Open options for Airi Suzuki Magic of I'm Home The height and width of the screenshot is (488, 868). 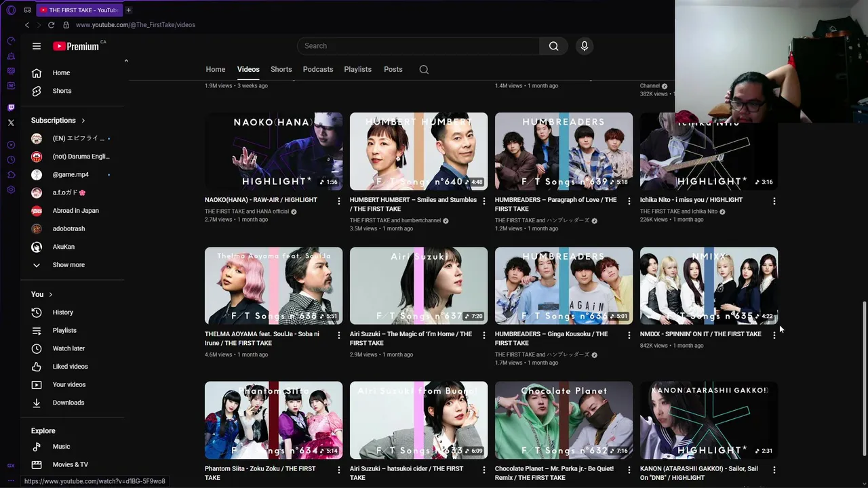click(x=484, y=335)
